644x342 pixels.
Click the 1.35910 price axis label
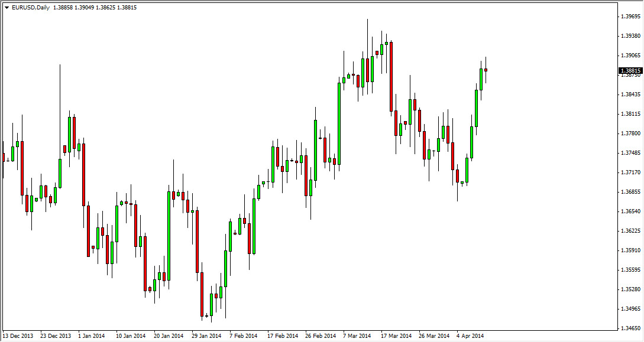(631, 250)
